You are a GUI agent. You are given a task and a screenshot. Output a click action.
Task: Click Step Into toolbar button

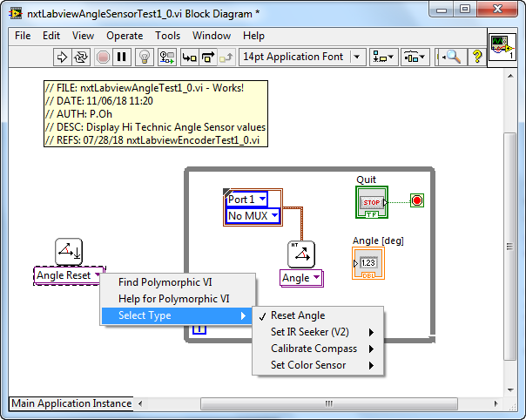[190, 57]
